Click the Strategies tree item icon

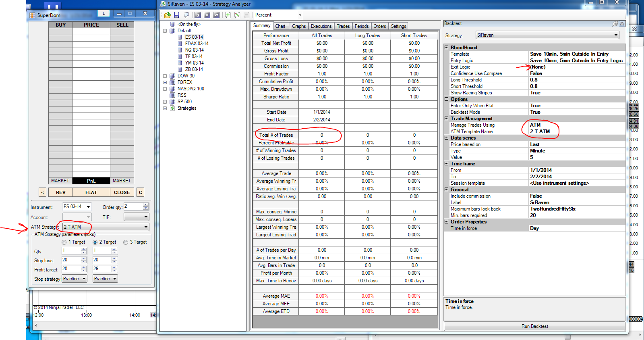(x=172, y=108)
